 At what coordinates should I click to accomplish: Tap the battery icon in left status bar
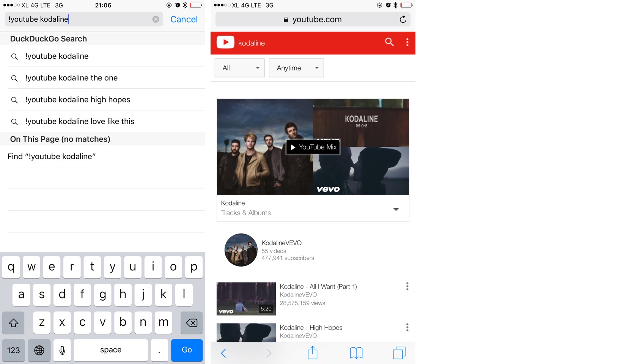(196, 5)
